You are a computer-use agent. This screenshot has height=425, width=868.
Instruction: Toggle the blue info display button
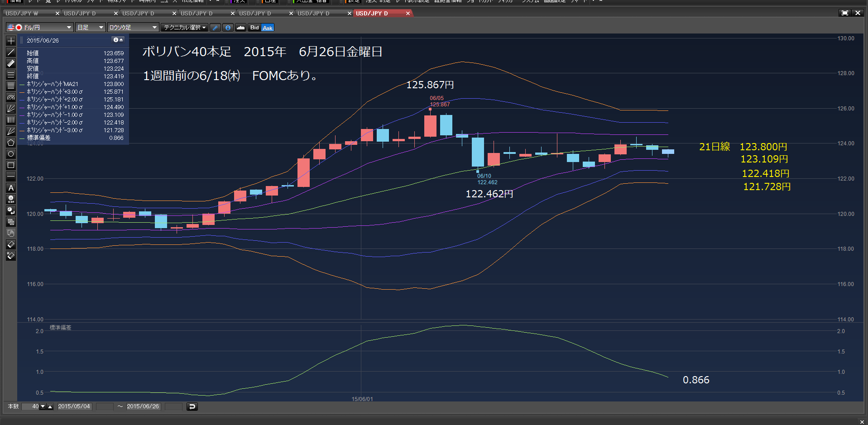[x=228, y=28]
